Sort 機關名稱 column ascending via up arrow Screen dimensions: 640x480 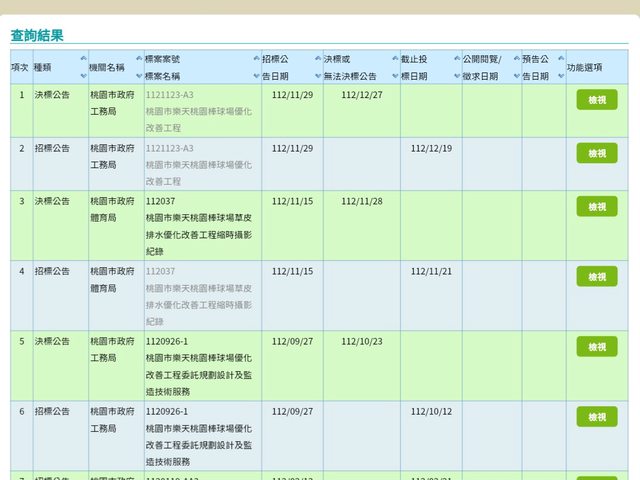pos(139,59)
